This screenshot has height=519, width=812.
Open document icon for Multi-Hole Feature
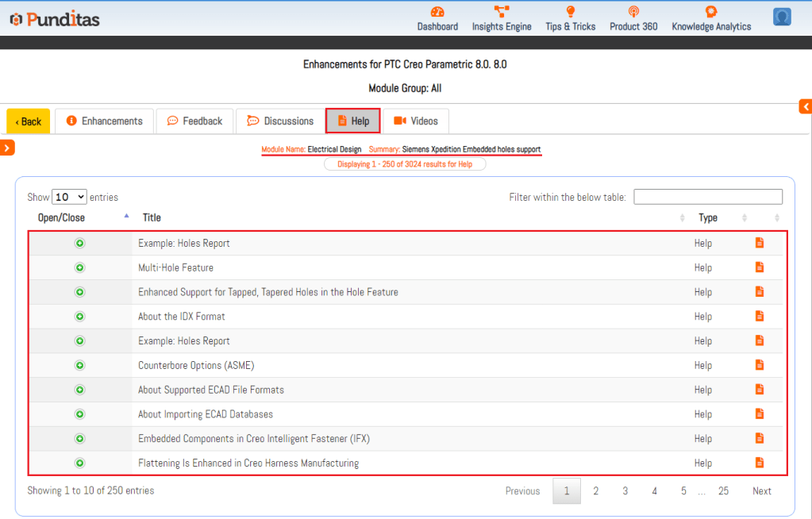[x=760, y=267]
